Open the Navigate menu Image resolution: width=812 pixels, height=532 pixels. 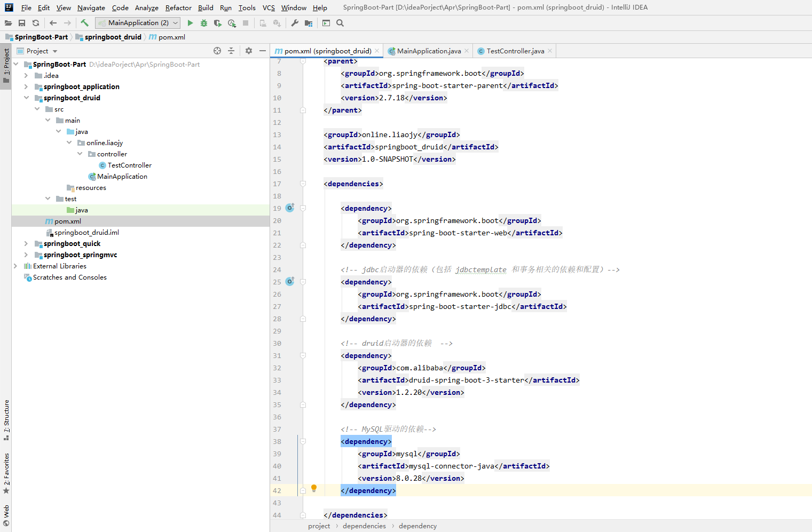pyautogui.click(x=91, y=7)
